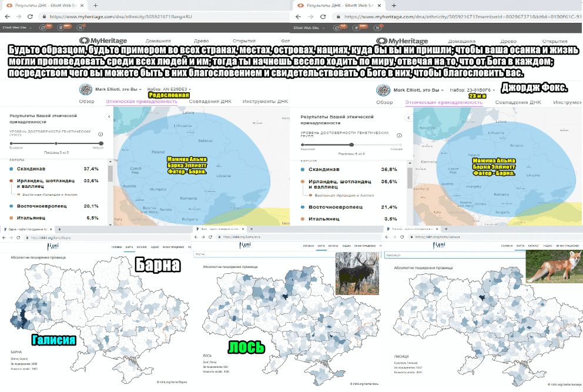Open the Elliott Web Site dropdown in the left window
The image size is (583, 392).
point(16,28)
